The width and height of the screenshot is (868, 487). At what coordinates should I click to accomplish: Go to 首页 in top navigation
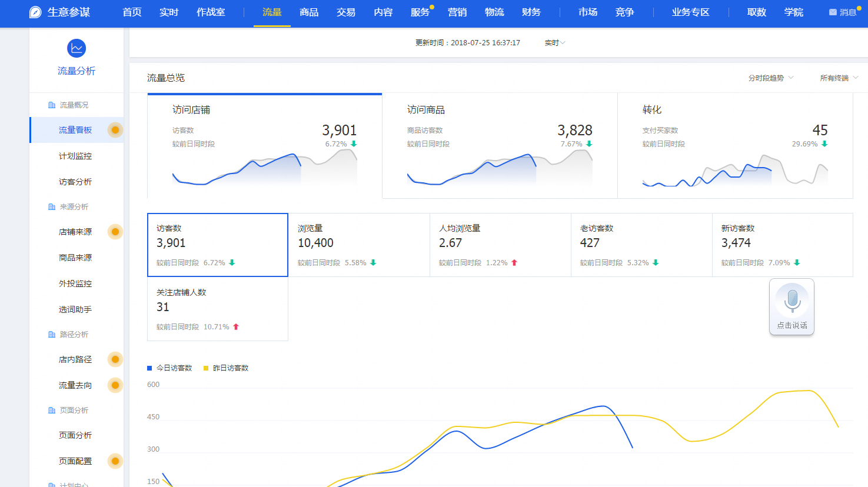click(x=132, y=12)
